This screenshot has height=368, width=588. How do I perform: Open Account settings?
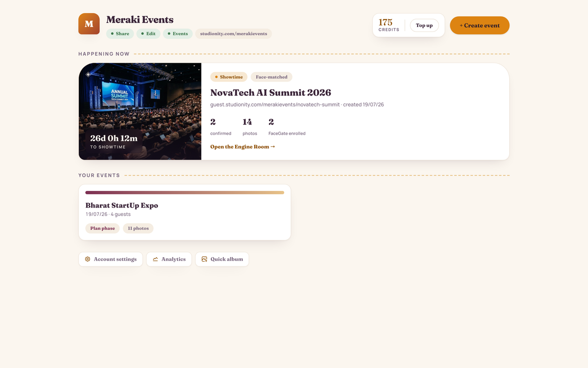[111, 259]
